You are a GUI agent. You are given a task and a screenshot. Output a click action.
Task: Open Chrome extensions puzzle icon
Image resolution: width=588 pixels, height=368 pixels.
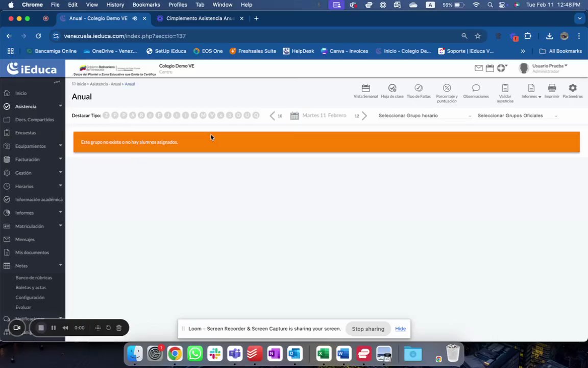click(x=528, y=36)
